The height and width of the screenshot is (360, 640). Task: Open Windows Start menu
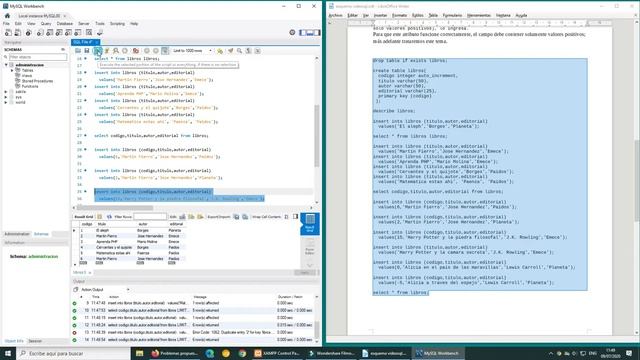[8, 353]
